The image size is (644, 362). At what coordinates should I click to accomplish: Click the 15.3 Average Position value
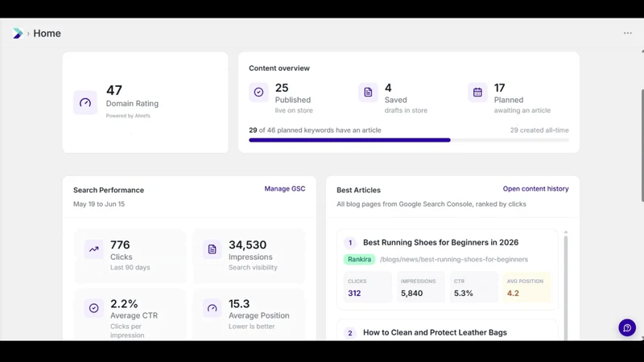pos(239,304)
